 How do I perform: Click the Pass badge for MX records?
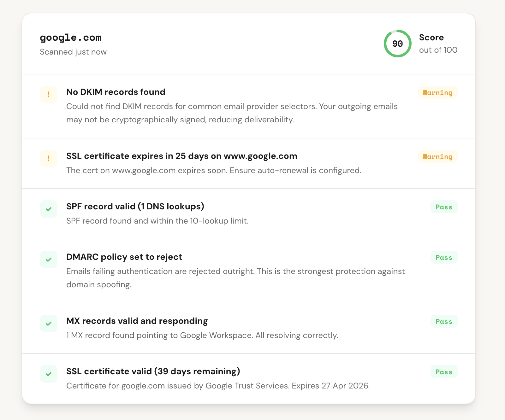pyautogui.click(x=444, y=321)
